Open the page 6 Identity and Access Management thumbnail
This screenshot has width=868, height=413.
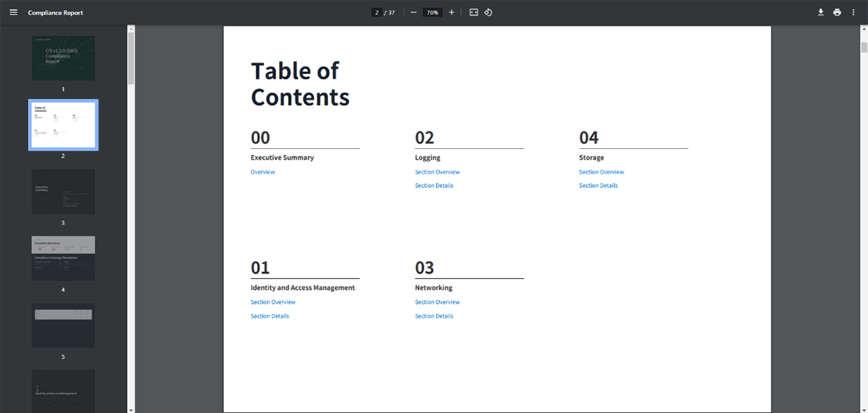63,391
